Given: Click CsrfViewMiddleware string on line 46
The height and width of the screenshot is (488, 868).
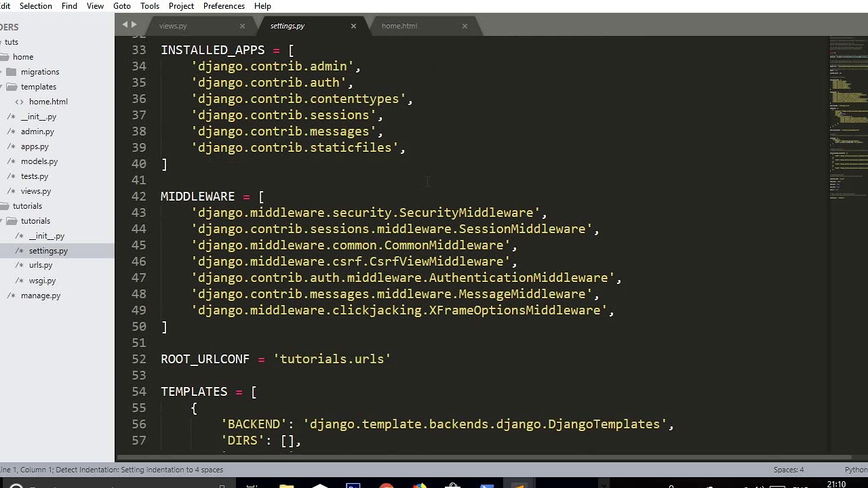Looking at the screenshot, I should [351, 262].
